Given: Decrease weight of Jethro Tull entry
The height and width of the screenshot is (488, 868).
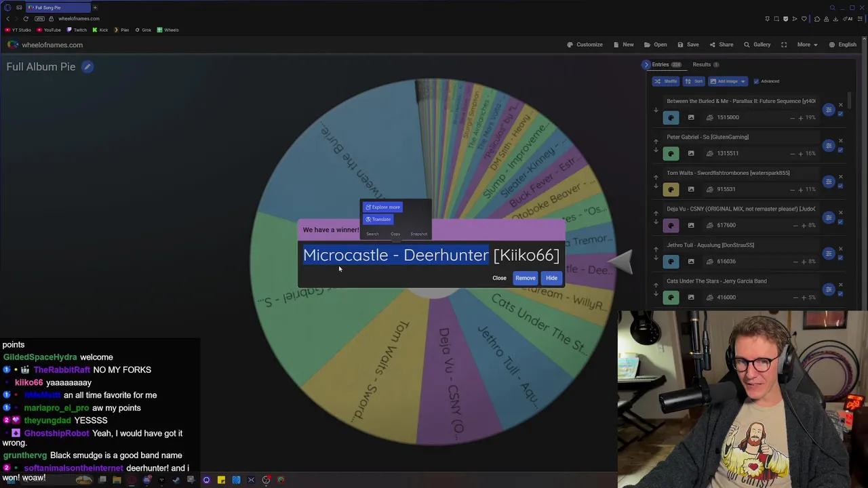Looking at the screenshot, I should 795,261.
